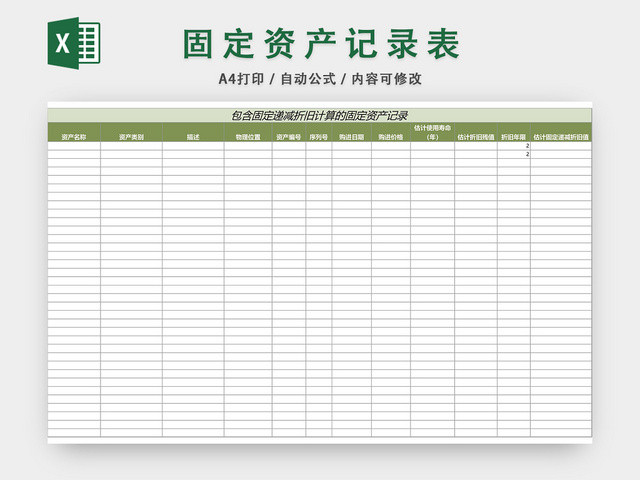Select the 描述 column header

coord(193,132)
